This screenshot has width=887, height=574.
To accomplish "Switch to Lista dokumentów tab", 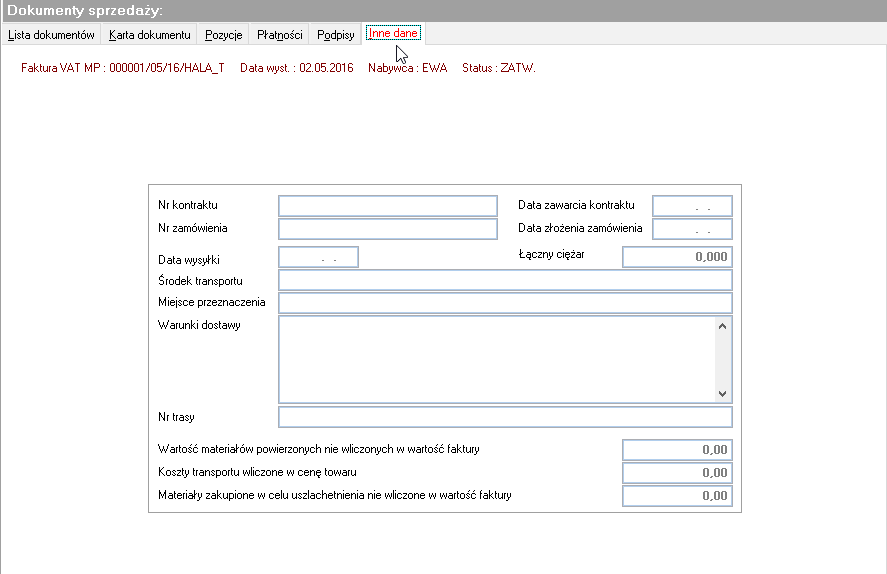I will (x=51, y=34).
